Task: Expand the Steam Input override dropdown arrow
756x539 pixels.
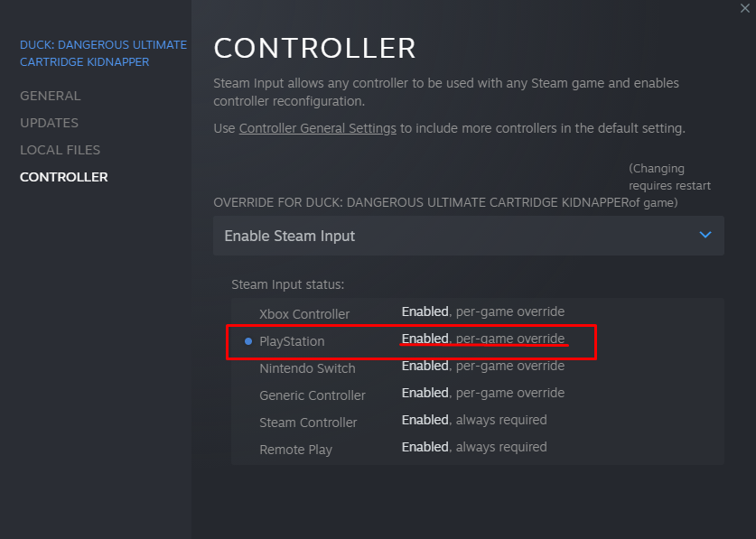Action: (705, 236)
